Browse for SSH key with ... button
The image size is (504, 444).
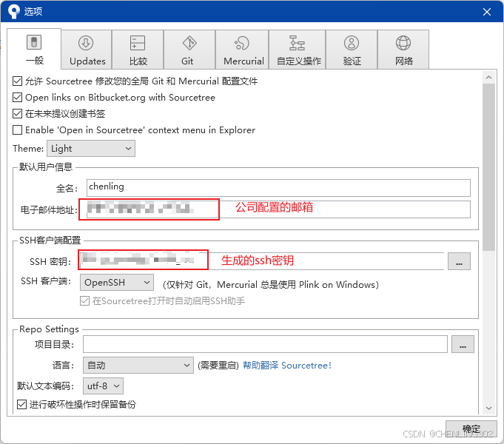point(459,261)
